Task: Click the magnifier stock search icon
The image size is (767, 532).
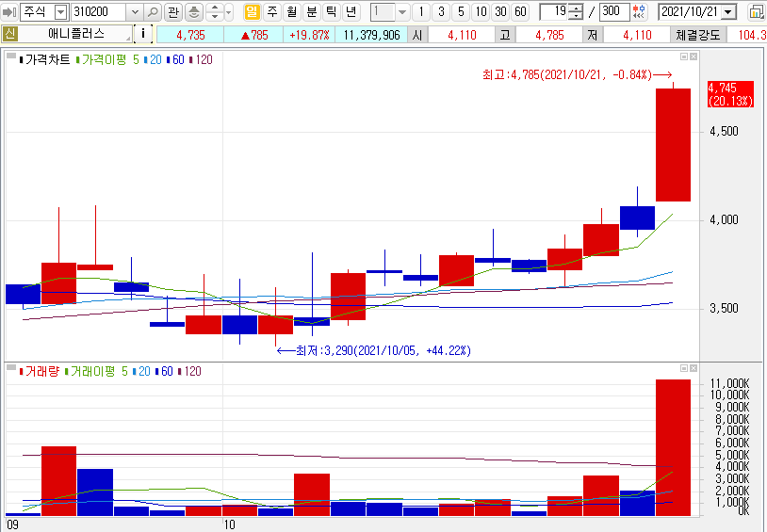Action: click(x=153, y=11)
